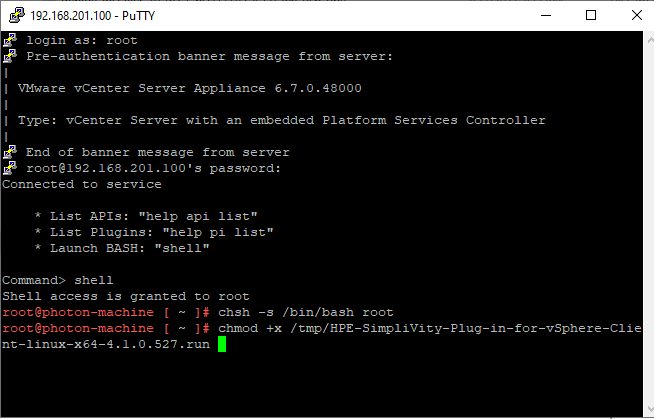This screenshot has width=654, height=419.
Task: Click the 'VMware vCenter Server Appliance 6.7.0.48000' text
Action: pyautogui.click(x=190, y=88)
